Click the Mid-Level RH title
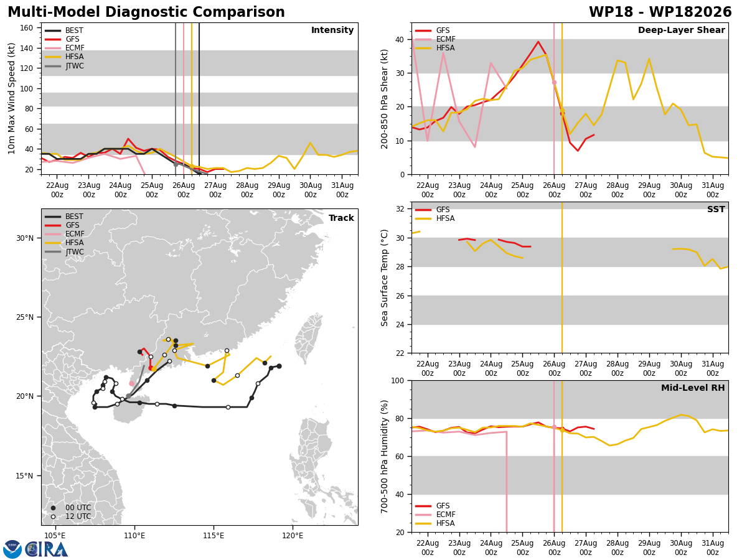The image size is (747, 560). (693, 388)
